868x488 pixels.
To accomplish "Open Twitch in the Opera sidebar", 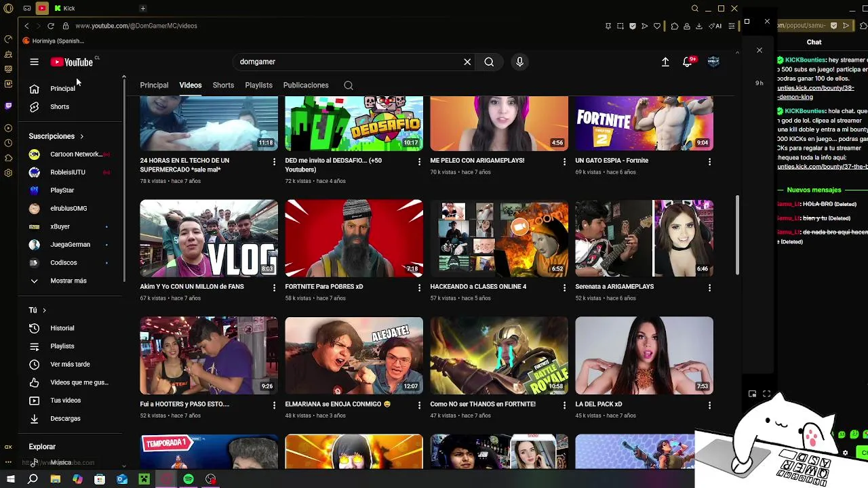I will tap(8, 106).
